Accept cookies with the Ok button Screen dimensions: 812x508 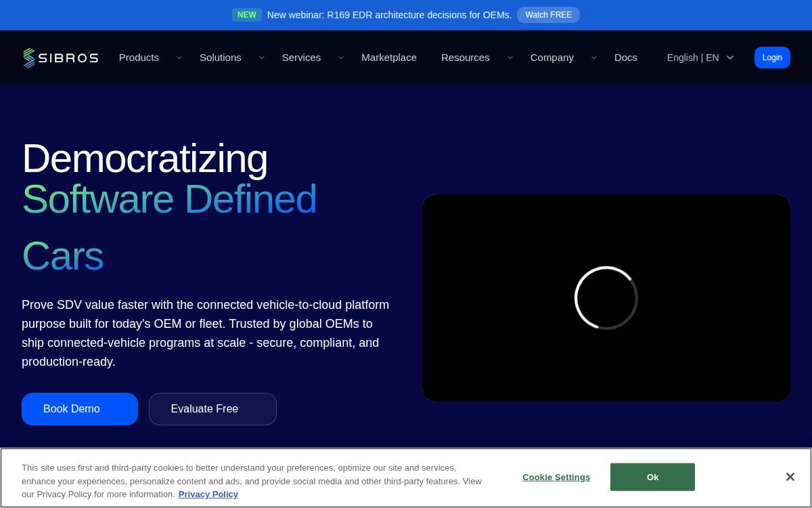652,477
